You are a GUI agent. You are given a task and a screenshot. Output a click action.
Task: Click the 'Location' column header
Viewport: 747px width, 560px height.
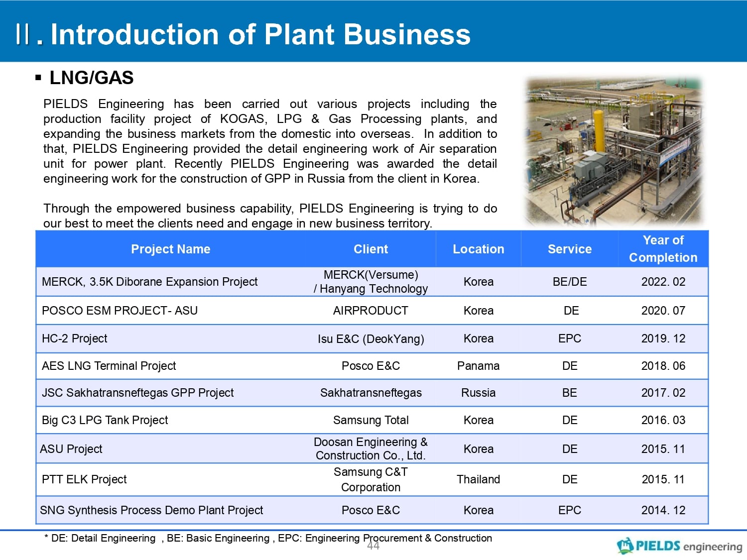pos(478,249)
